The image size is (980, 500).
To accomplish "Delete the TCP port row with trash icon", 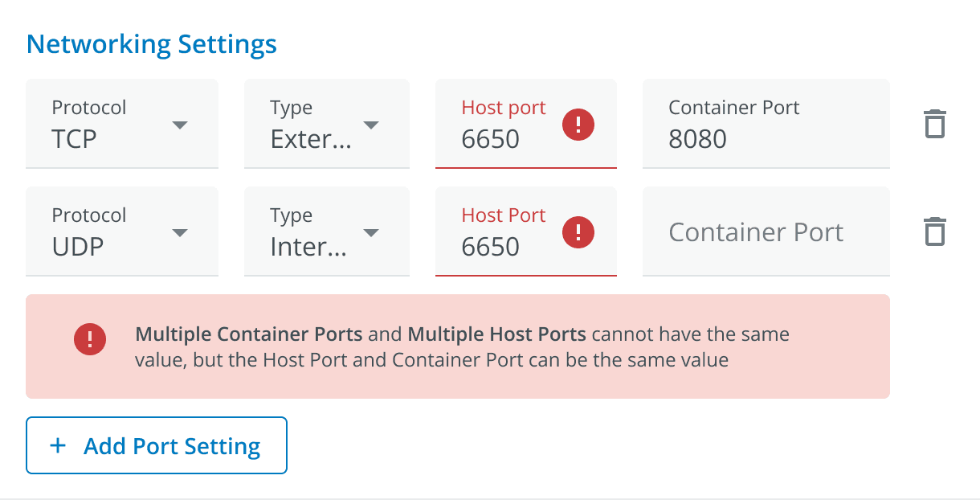I will coord(934,124).
